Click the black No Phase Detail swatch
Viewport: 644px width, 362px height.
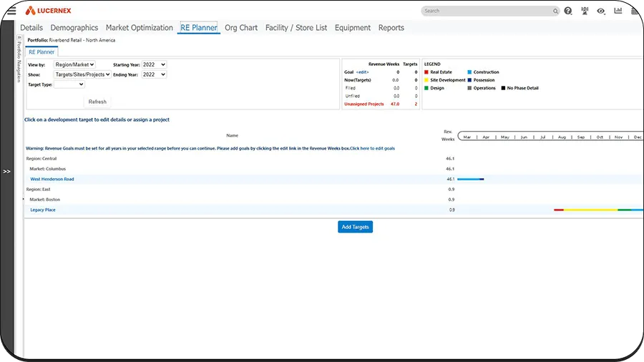point(503,88)
